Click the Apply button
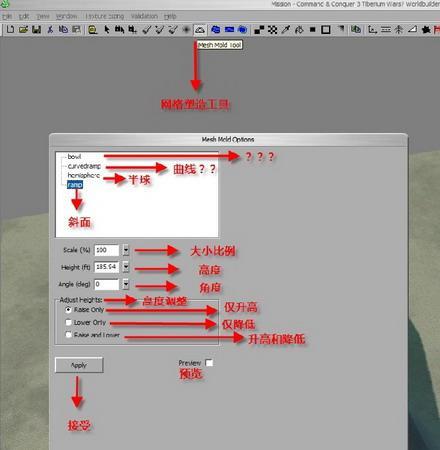This screenshot has height=450, width=440. click(79, 365)
